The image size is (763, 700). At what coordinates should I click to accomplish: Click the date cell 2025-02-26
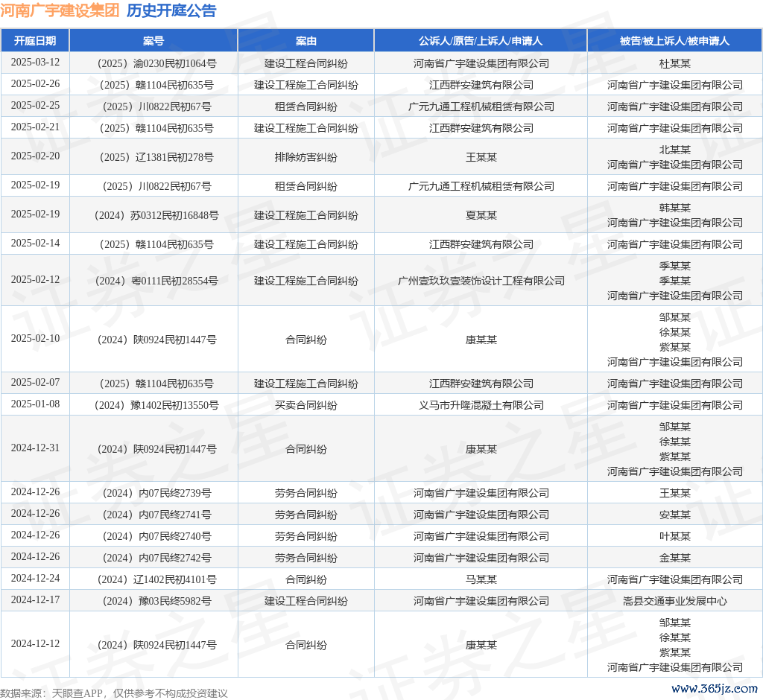[x=35, y=84]
